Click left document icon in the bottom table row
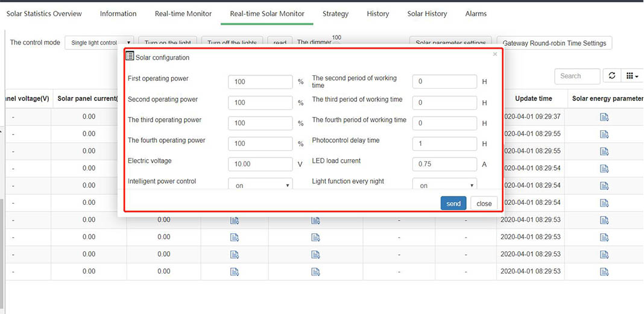 (x=235, y=272)
